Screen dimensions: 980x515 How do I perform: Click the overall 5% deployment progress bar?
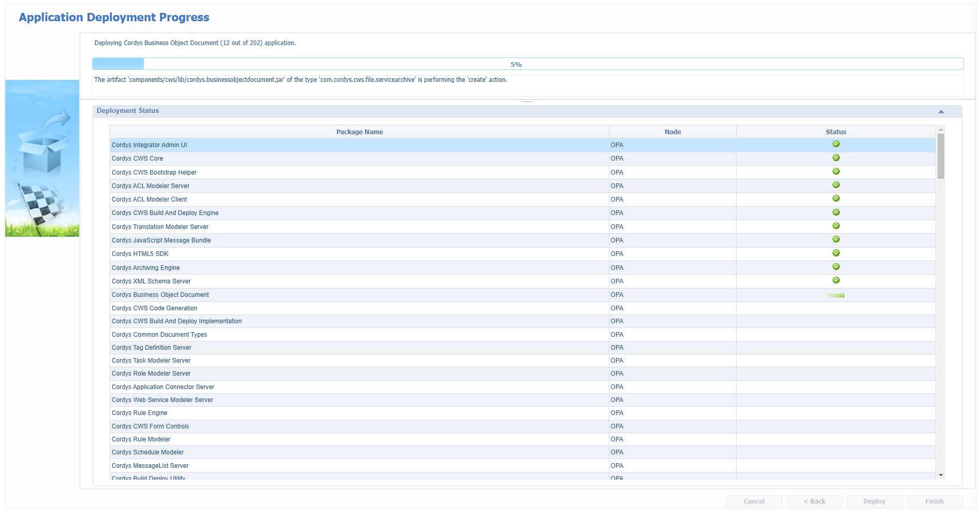(528, 64)
